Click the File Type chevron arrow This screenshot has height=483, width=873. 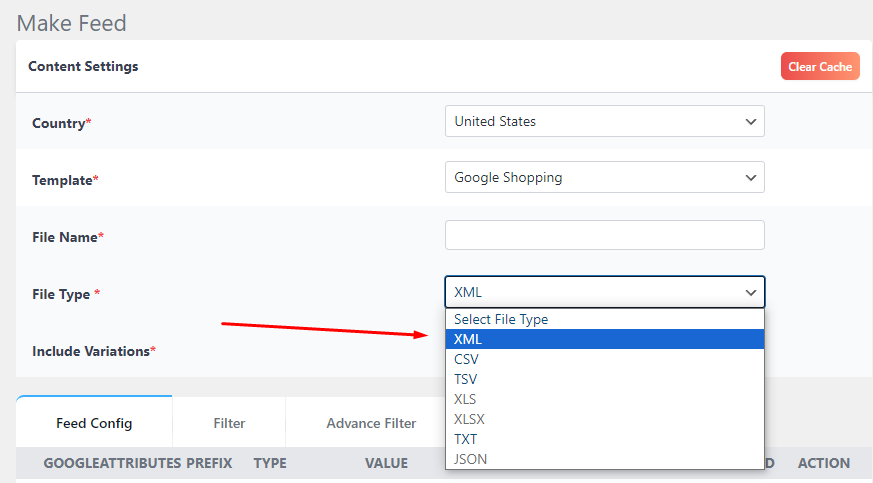(x=751, y=292)
